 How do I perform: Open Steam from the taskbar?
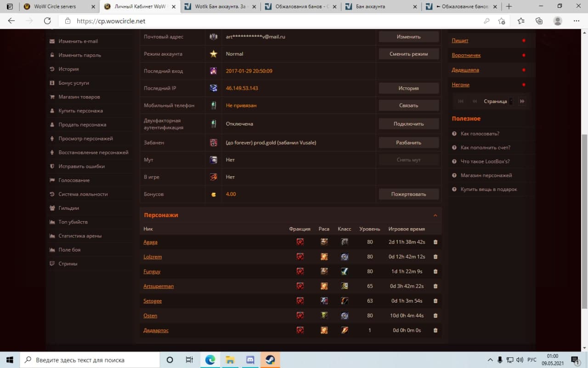pos(270,360)
